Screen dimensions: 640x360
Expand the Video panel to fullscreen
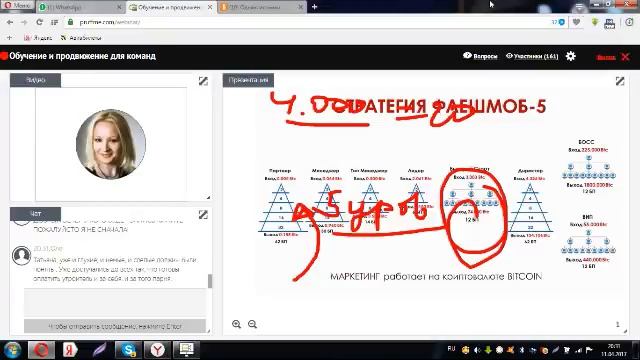[x=203, y=81]
